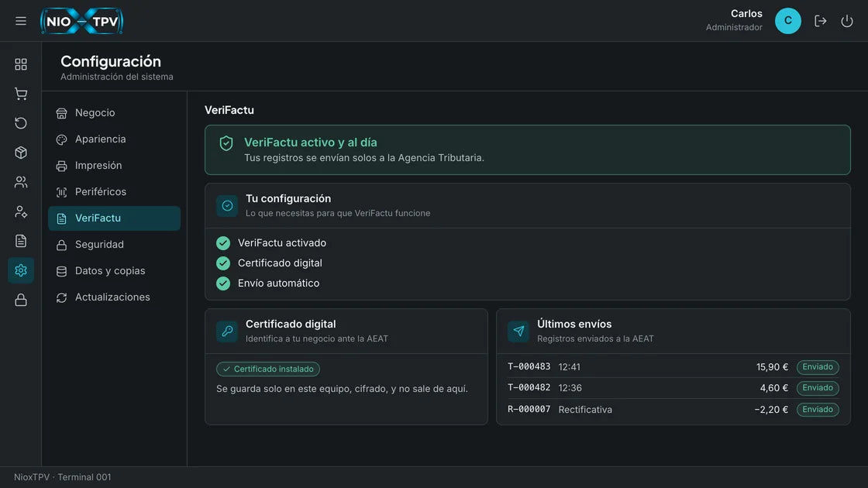The height and width of the screenshot is (488, 868).
Task: Click Enviado badge for T-000483
Action: (818, 367)
